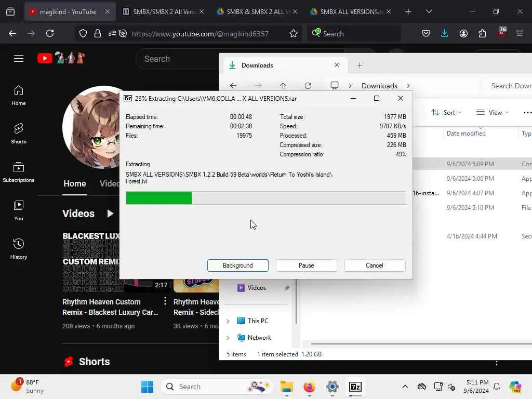Click the Firefox address bar URL
This screenshot has width=532, height=399.
pyautogui.click(x=200, y=34)
